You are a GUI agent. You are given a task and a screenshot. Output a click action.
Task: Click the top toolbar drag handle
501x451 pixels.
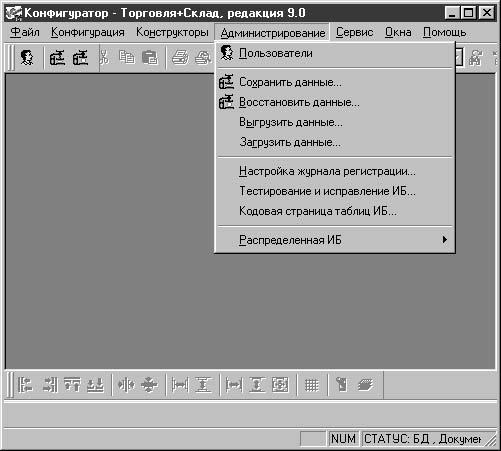pos(11,58)
